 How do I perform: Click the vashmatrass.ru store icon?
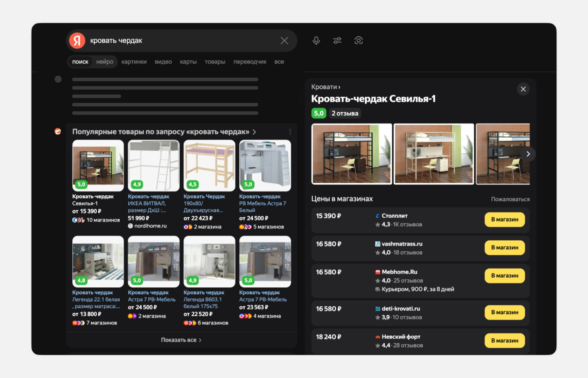click(378, 244)
